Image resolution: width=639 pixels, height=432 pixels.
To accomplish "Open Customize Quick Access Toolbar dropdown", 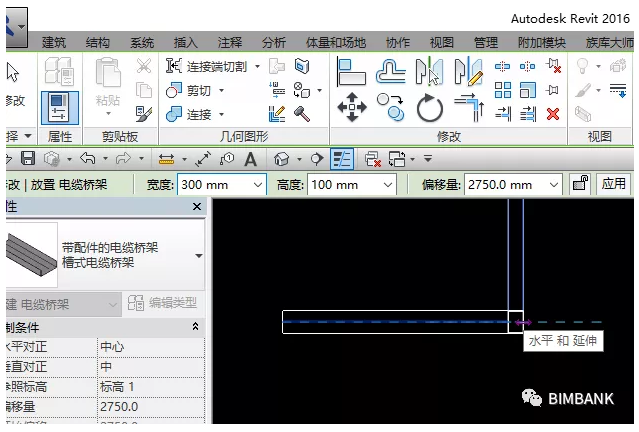I will [x=428, y=158].
